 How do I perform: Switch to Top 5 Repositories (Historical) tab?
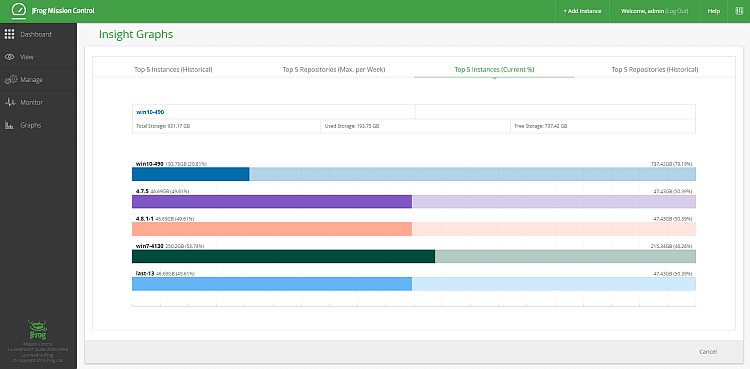[655, 69]
